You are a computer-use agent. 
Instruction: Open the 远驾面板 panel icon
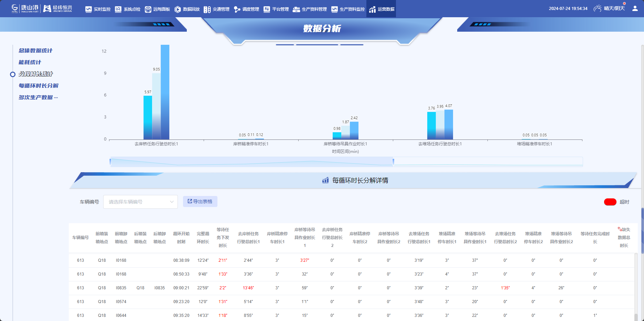(148, 9)
